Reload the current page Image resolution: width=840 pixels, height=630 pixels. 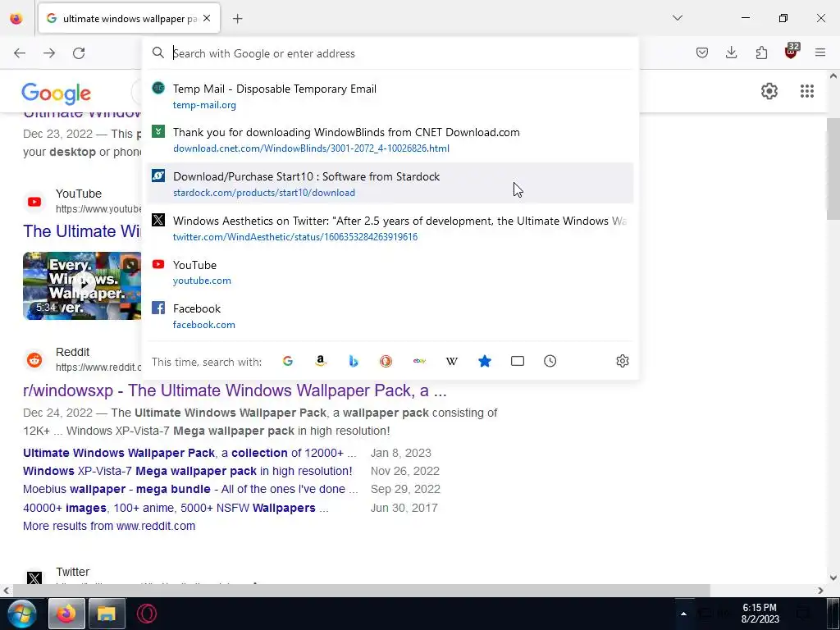[79, 53]
